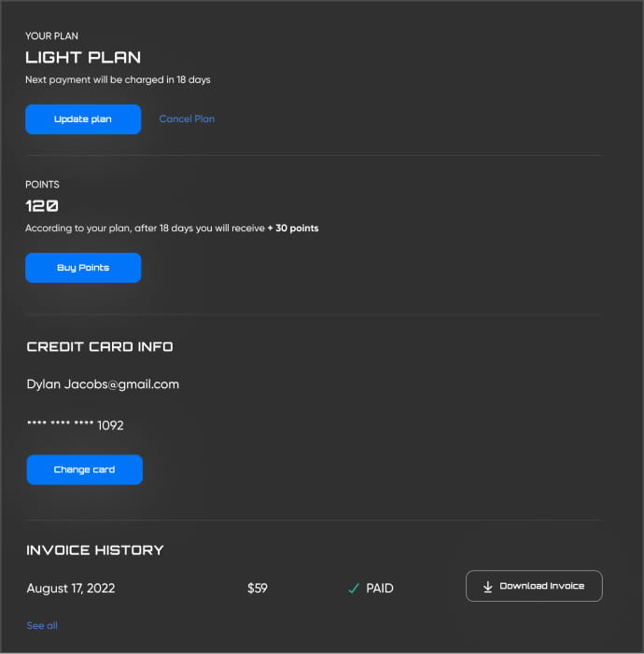Click the YOUR PLAN label
Viewport: 644px width, 654px height.
coord(52,36)
